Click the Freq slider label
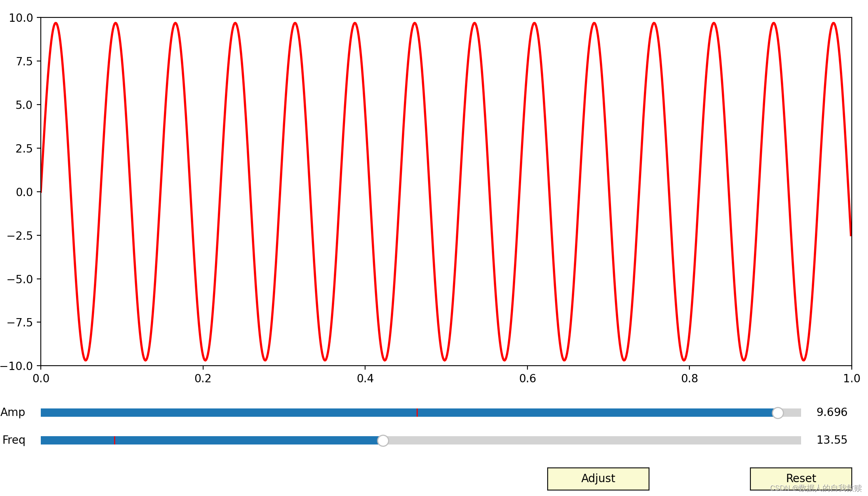This screenshot has height=496, width=868. pos(14,440)
